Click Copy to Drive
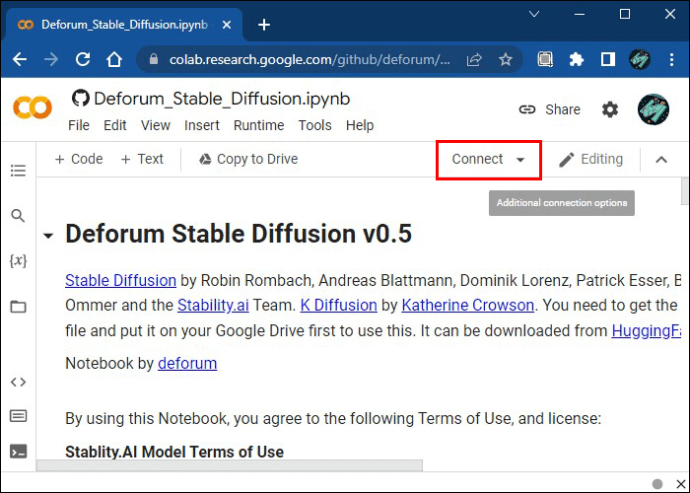 coord(248,159)
